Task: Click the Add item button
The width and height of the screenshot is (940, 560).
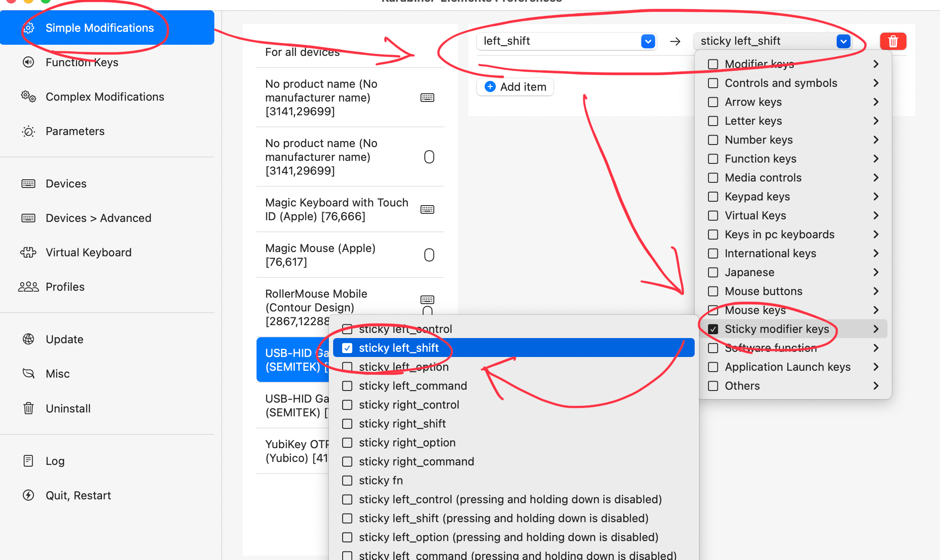Action: (x=515, y=87)
